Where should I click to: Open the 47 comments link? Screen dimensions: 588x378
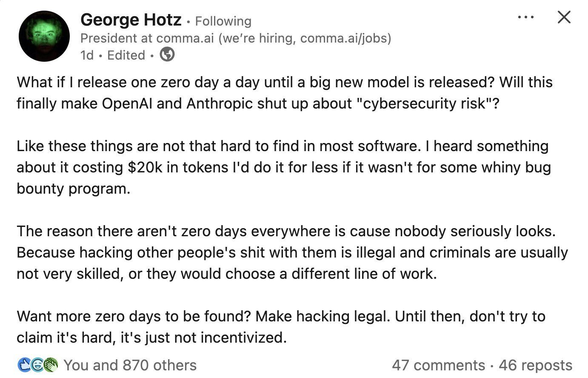[x=438, y=365]
